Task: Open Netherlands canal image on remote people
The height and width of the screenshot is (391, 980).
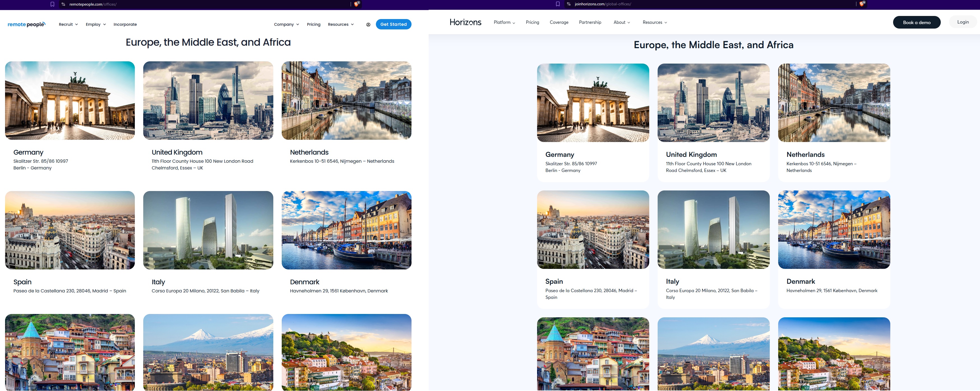Action: click(346, 100)
